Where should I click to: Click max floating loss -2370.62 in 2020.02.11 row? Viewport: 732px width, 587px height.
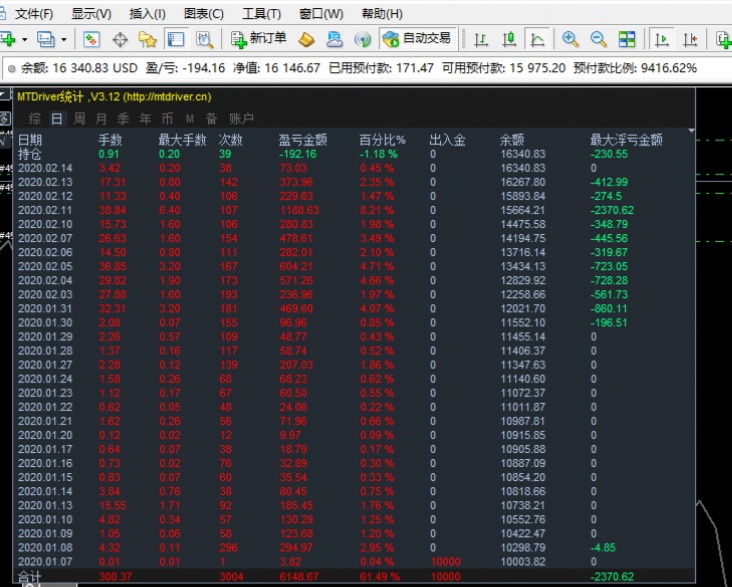[x=612, y=210]
